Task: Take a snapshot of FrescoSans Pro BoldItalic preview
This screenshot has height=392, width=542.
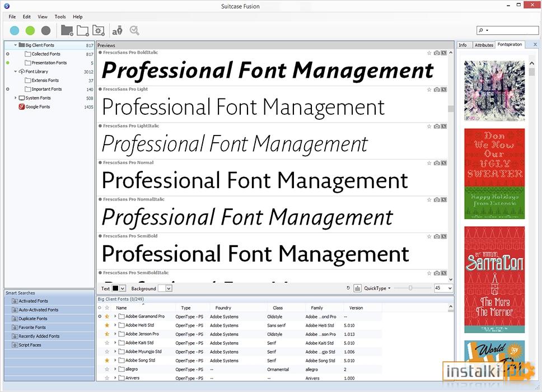Action: click(x=436, y=52)
